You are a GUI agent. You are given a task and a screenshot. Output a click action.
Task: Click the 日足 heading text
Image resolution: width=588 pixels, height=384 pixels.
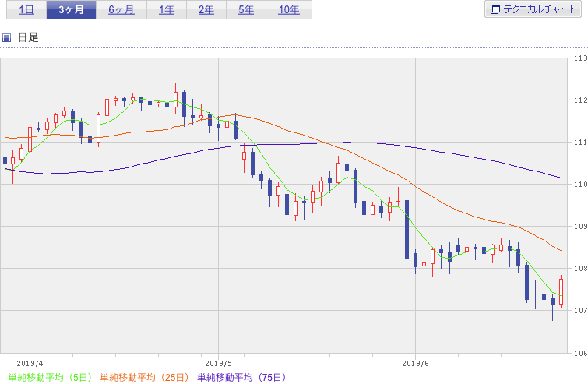tap(28, 37)
